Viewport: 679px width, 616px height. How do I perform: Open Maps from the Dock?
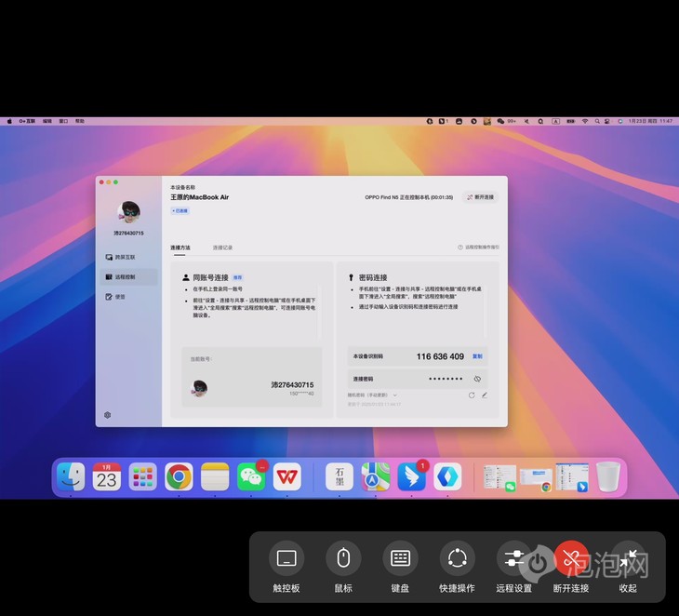point(376,476)
